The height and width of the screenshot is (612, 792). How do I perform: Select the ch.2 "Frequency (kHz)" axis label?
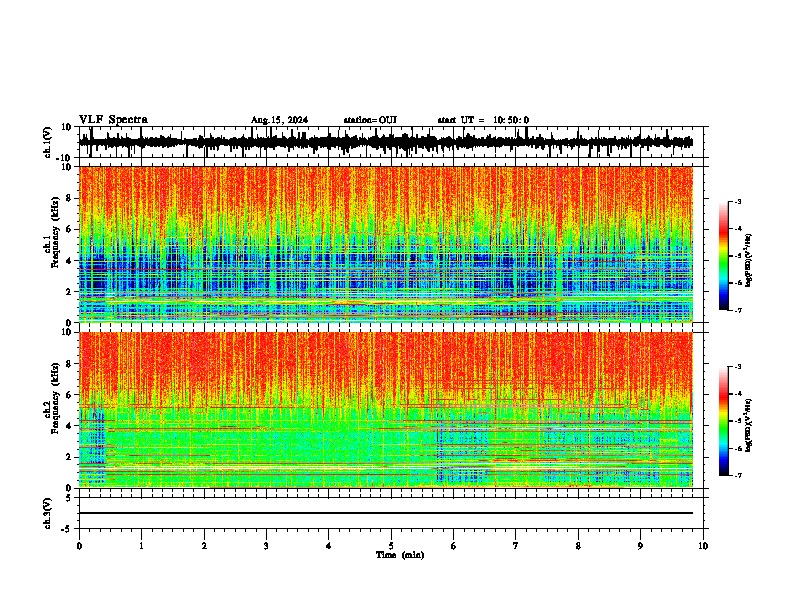(54, 398)
